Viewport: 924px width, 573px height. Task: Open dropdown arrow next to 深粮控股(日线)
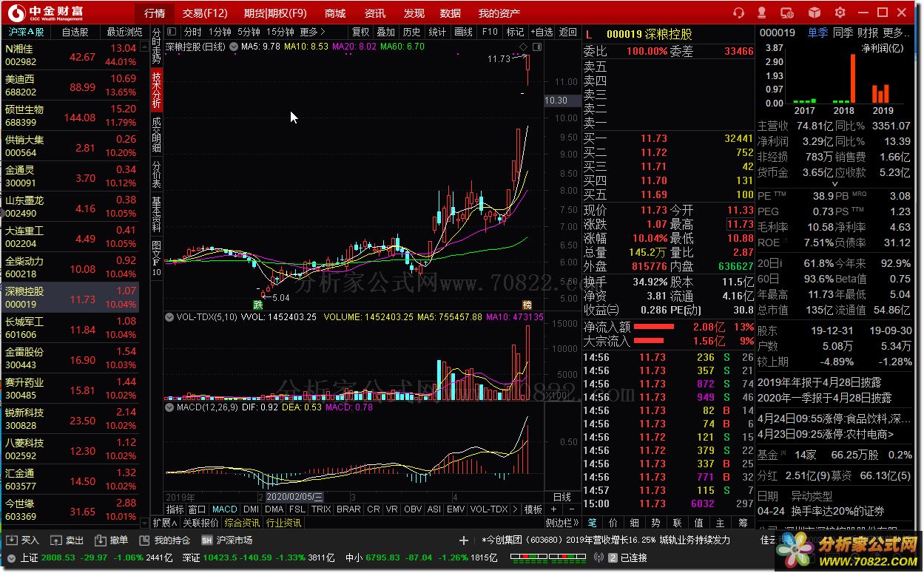coord(234,47)
